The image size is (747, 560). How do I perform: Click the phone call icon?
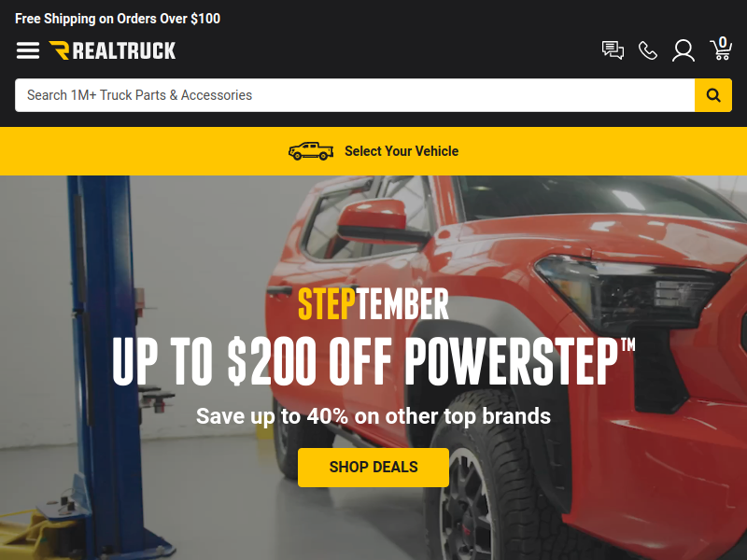(648, 50)
